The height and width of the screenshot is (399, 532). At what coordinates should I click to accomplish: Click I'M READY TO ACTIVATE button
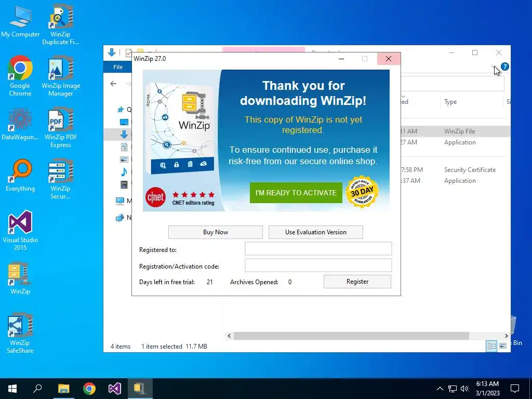click(x=296, y=193)
